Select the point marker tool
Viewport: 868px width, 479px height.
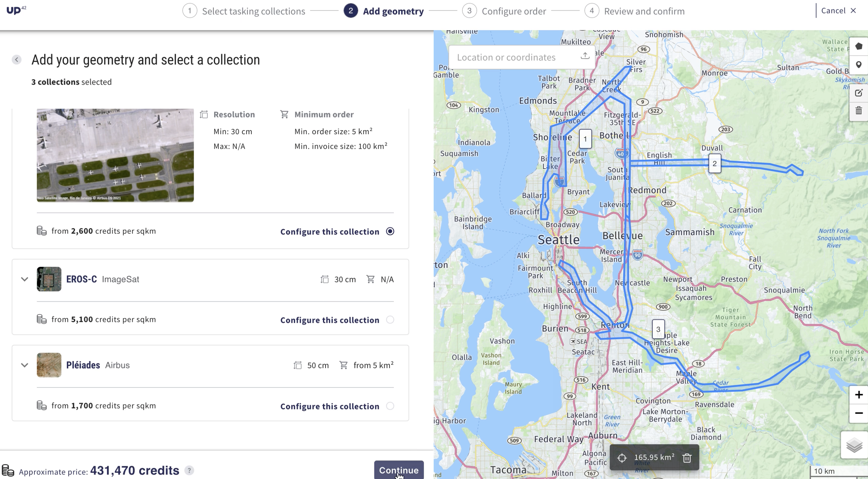click(859, 65)
